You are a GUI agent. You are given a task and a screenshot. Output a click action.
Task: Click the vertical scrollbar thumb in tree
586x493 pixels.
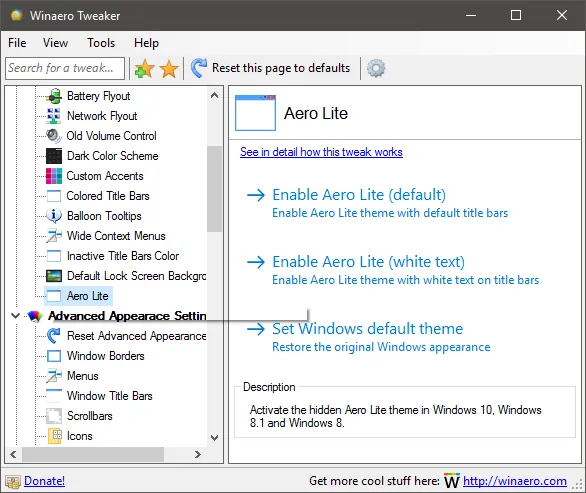(x=215, y=189)
